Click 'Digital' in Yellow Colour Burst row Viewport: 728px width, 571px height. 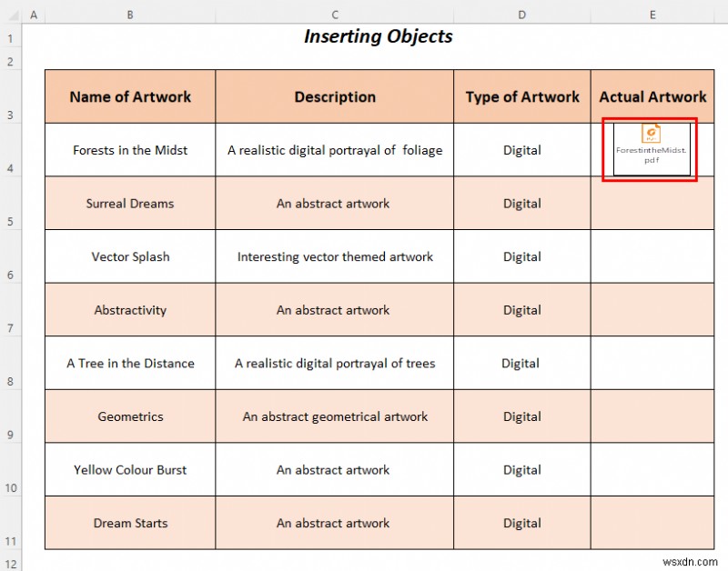pyautogui.click(x=521, y=470)
